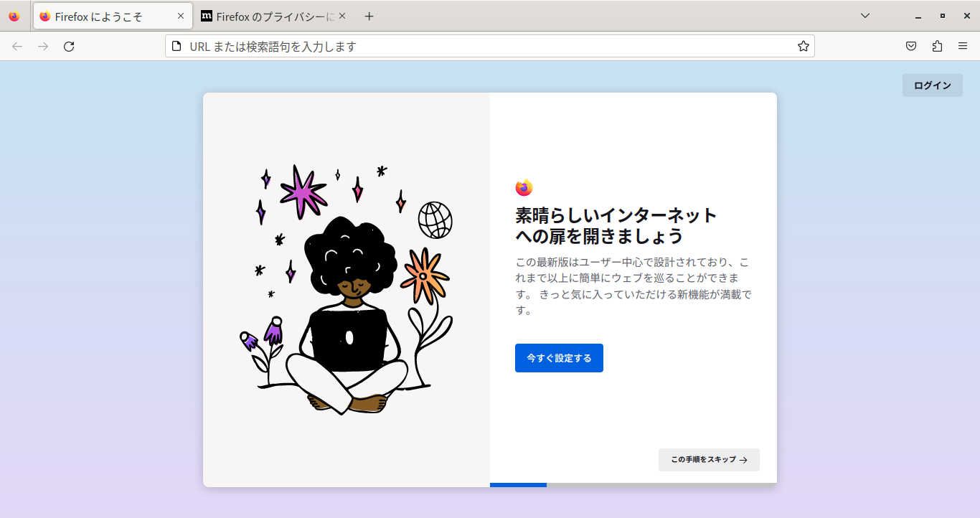
Task: Open the Pocket save icon
Action: pos(911,47)
